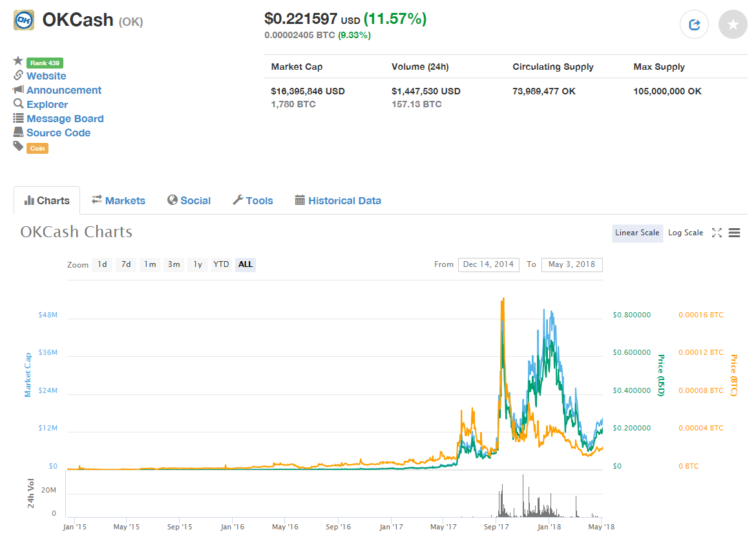The width and height of the screenshot is (756, 541).
Task: Switch to the Historical Data tab
Action: (338, 200)
